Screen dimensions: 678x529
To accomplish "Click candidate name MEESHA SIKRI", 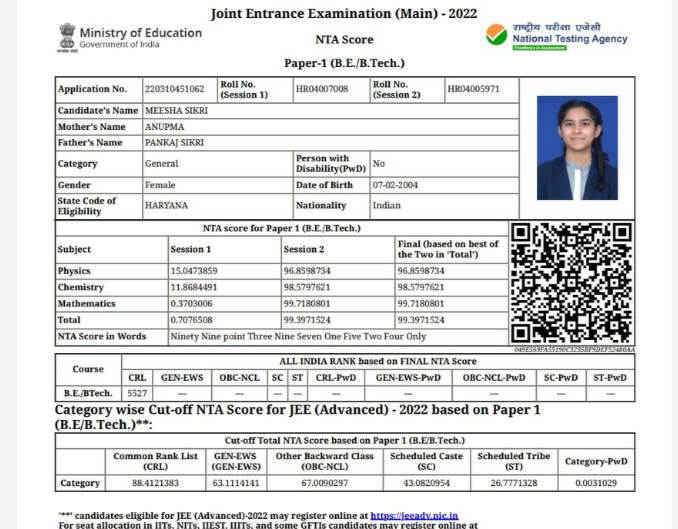I will pos(176,111).
